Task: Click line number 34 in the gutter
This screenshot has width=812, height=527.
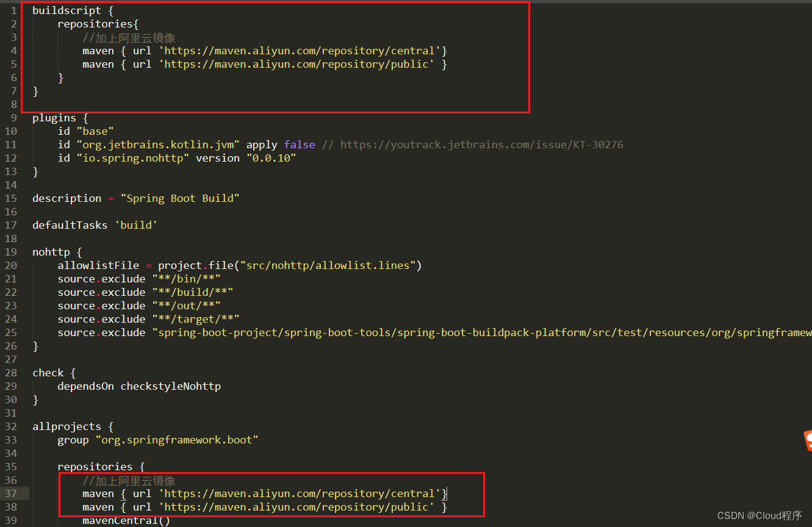Action: [11, 453]
